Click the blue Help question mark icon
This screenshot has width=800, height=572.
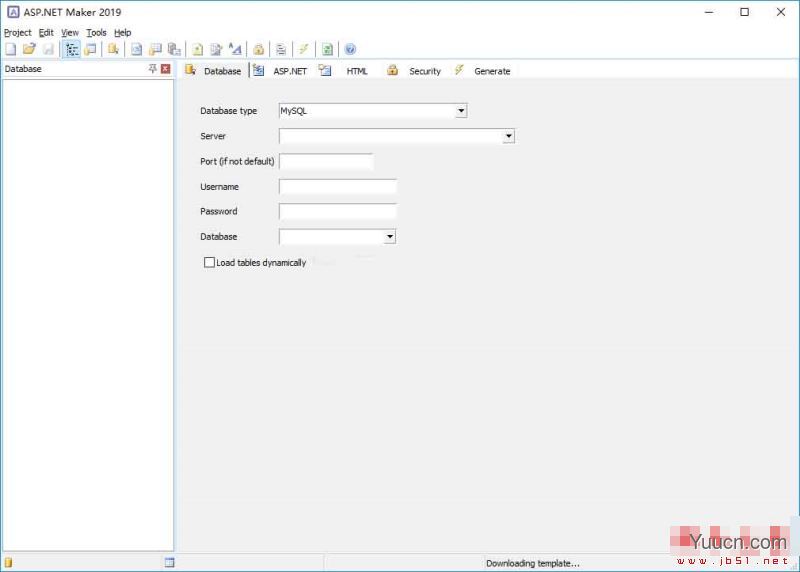click(x=350, y=49)
